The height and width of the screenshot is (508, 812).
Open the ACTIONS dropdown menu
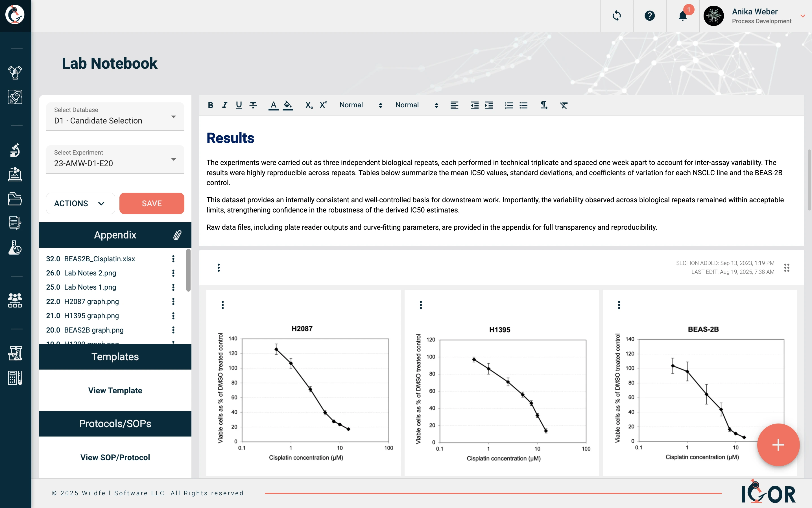pos(80,203)
